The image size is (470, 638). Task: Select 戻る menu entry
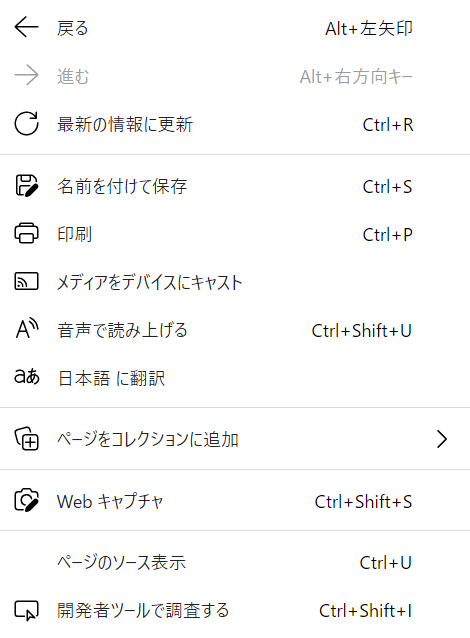point(235,28)
